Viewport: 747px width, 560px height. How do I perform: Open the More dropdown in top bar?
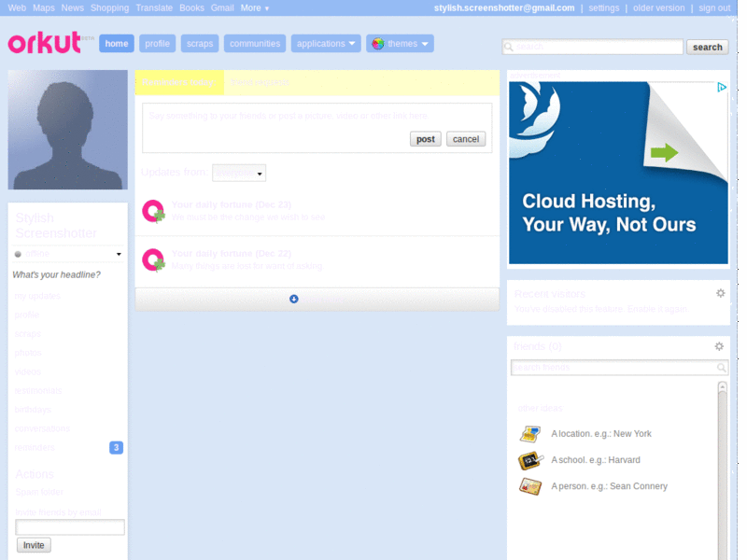tap(254, 8)
